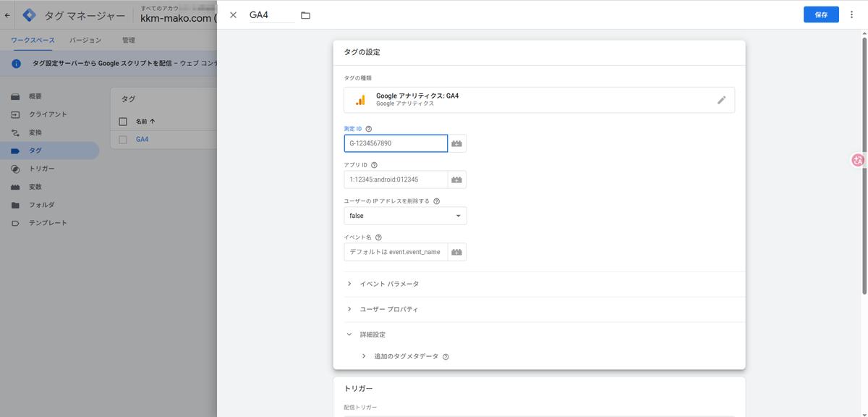Click the イベント名 input field

396,252
